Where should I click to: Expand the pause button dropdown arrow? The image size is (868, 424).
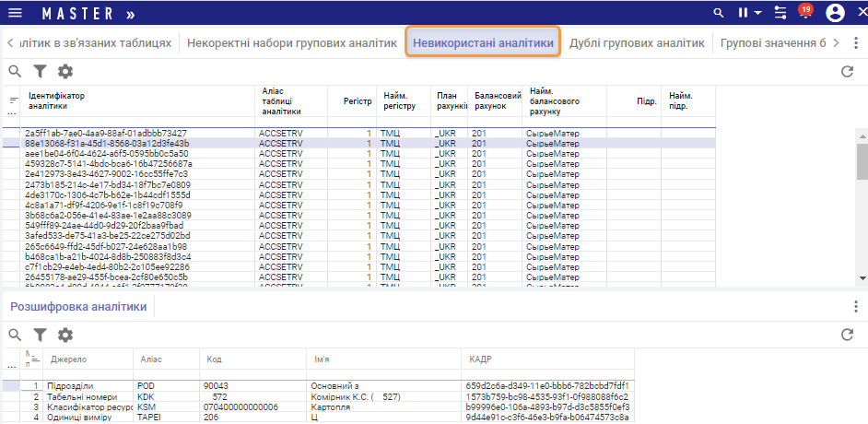pos(758,13)
